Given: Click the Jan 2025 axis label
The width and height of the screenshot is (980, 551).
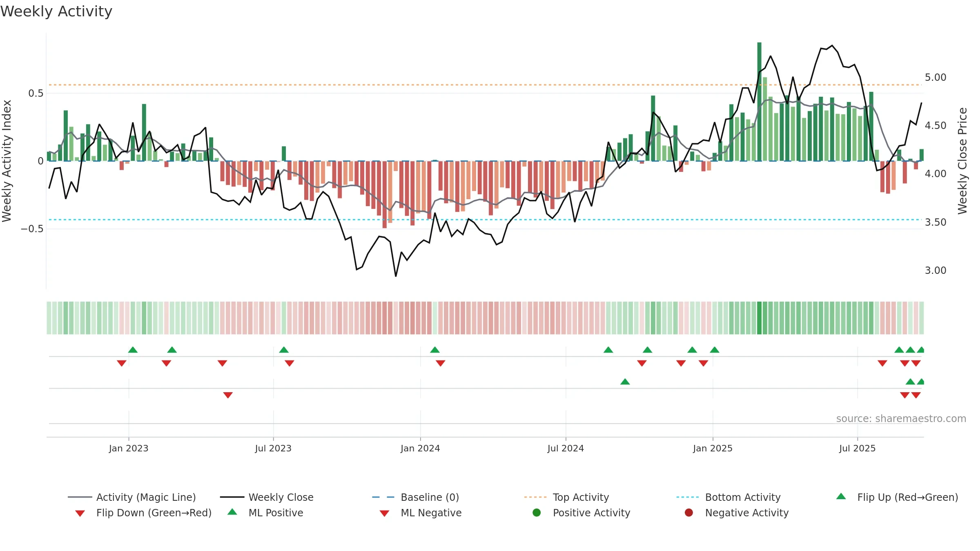Looking at the screenshot, I should pos(713,448).
